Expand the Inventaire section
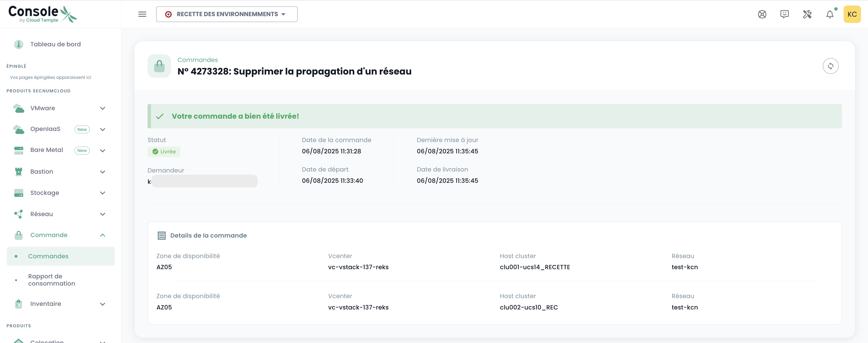Screen dimensions: 868x343 tap(102, 304)
